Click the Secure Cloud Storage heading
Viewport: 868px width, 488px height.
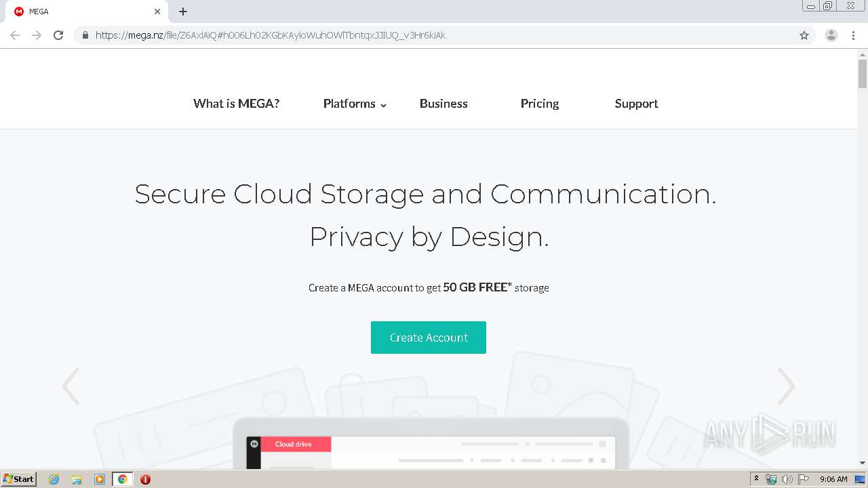[425, 195]
